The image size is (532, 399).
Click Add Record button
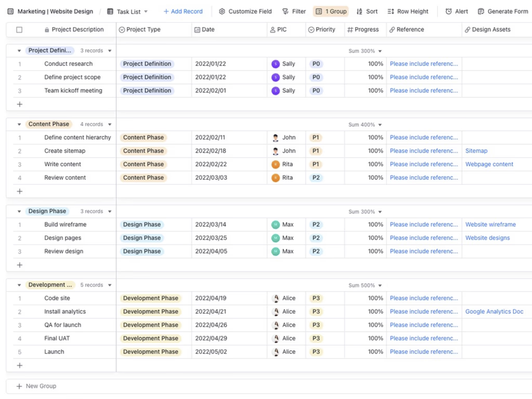tap(183, 11)
